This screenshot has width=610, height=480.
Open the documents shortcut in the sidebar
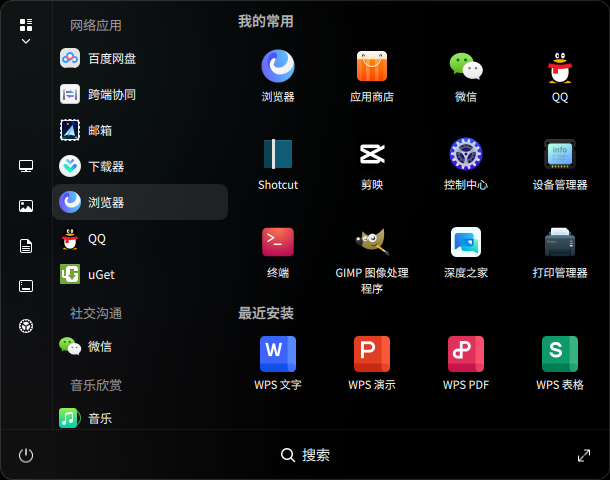coord(26,246)
